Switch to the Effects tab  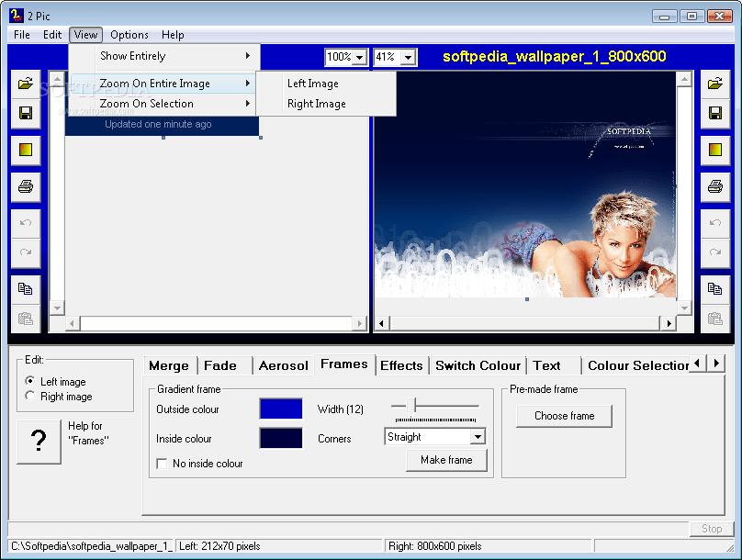[x=401, y=365]
